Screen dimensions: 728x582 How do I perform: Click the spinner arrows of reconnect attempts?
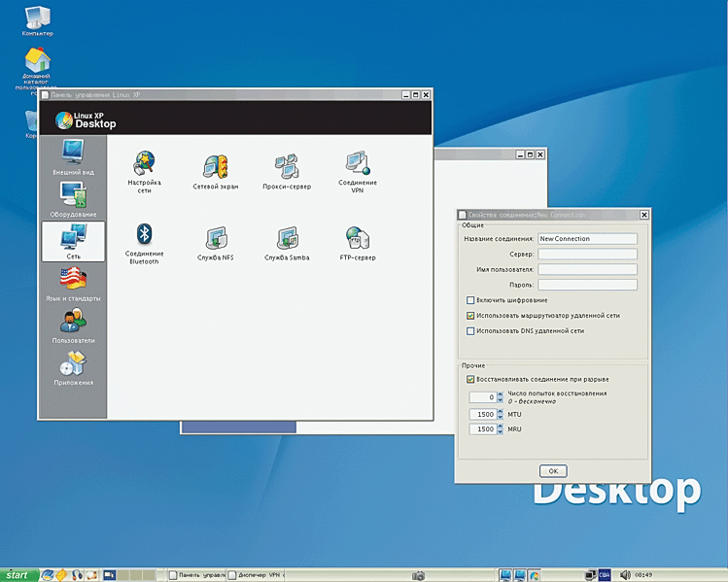[500, 397]
